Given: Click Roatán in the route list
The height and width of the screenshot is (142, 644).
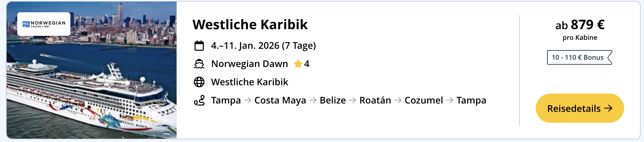Looking at the screenshot, I should tap(375, 100).
